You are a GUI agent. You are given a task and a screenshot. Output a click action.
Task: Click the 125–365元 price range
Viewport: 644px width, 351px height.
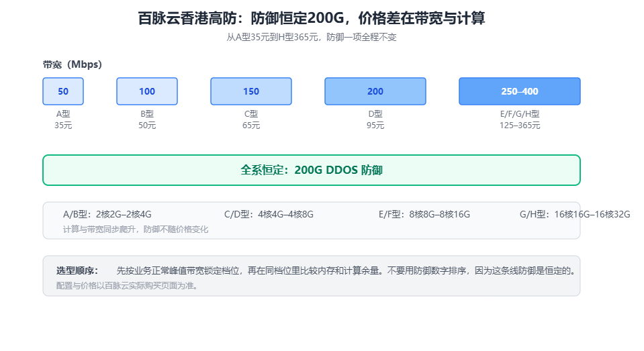(x=520, y=126)
